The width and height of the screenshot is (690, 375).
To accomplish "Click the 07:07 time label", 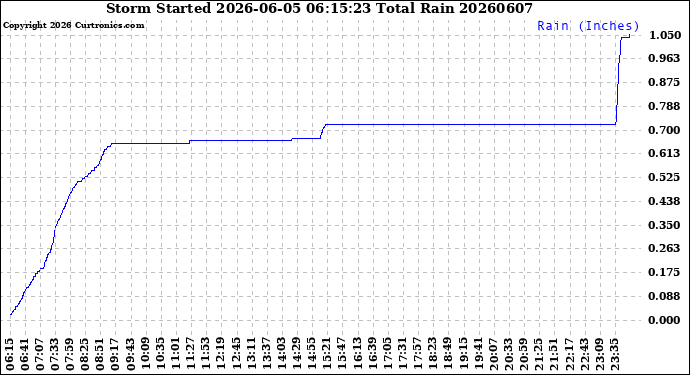I will click(x=40, y=355).
